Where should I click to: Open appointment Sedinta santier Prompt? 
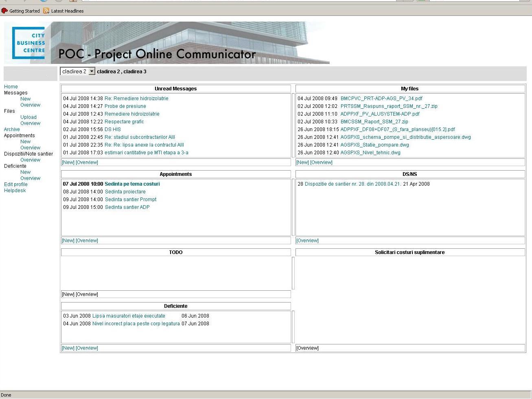[x=131, y=199]
